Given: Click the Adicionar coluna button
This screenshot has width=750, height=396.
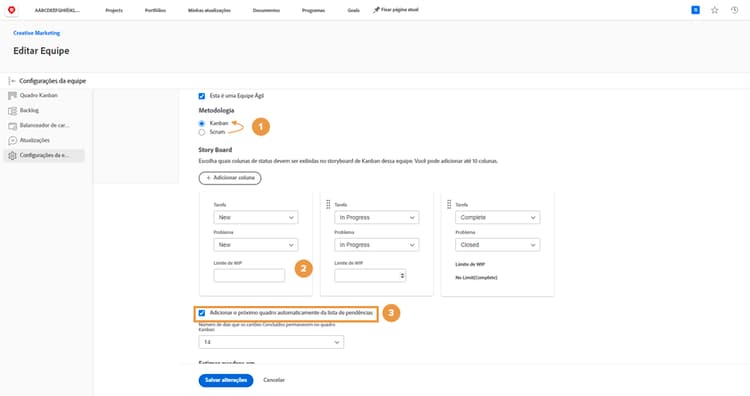Looking at the screenshot, I should coord(230,178).
